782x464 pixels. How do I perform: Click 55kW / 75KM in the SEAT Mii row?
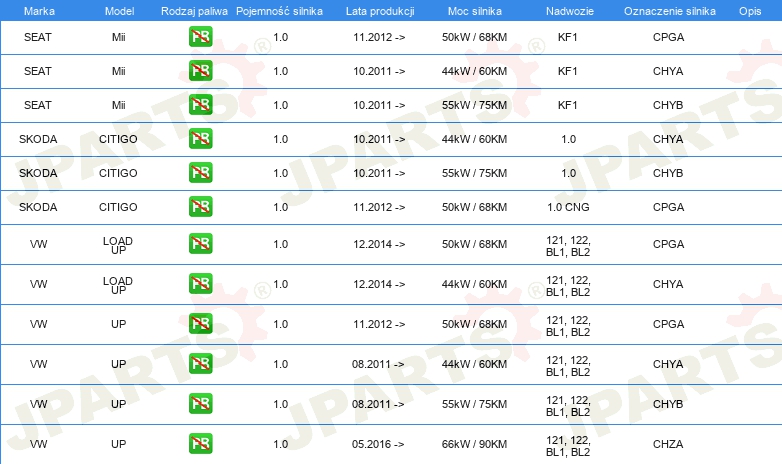pyautogui.click(x=474, y=105)
